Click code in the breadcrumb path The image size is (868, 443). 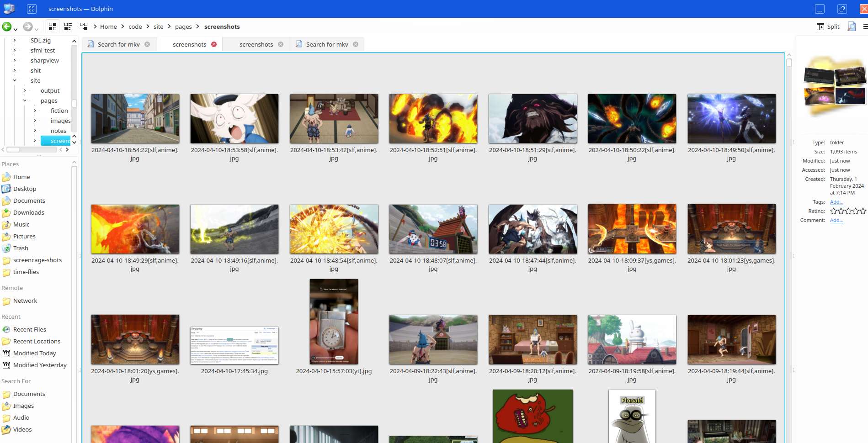coord(135,26)
